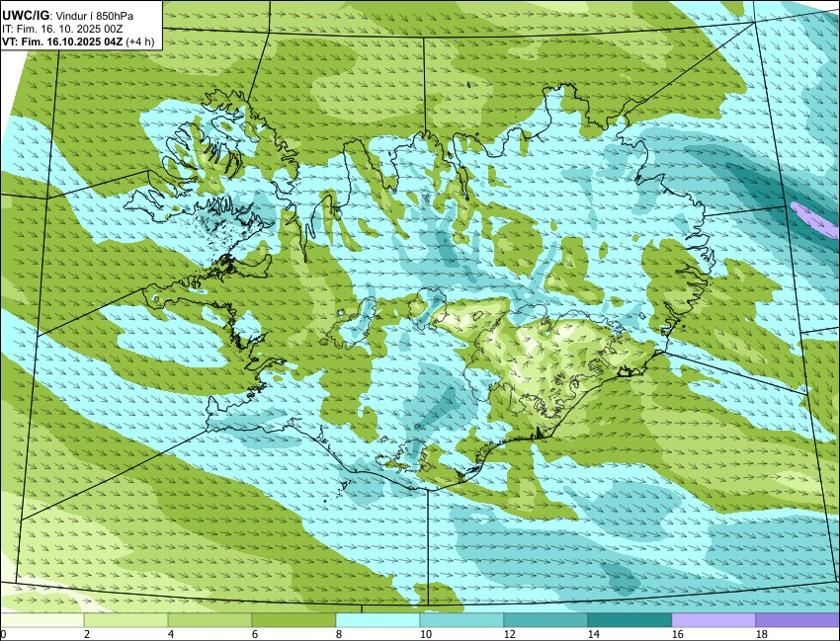Click the legend scale label "10"
The height and width of the screenshot is (641, 840).
(426, 634)
